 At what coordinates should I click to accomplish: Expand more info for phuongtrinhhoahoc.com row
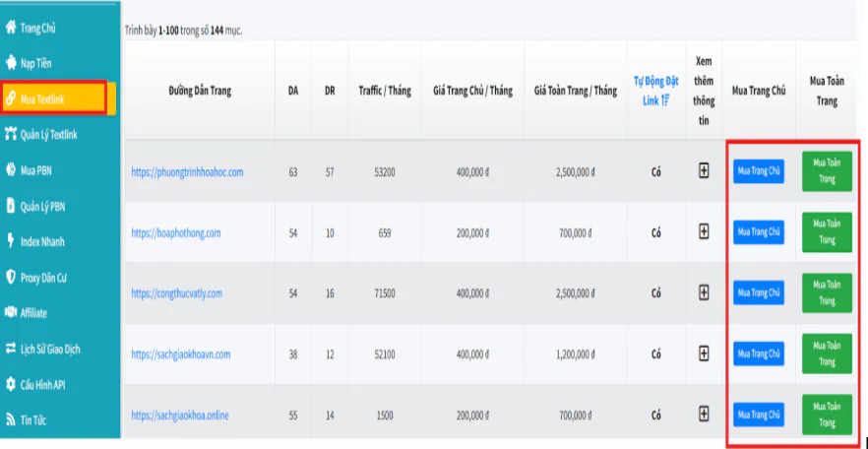pyautogui.click(x=704, y=170)
